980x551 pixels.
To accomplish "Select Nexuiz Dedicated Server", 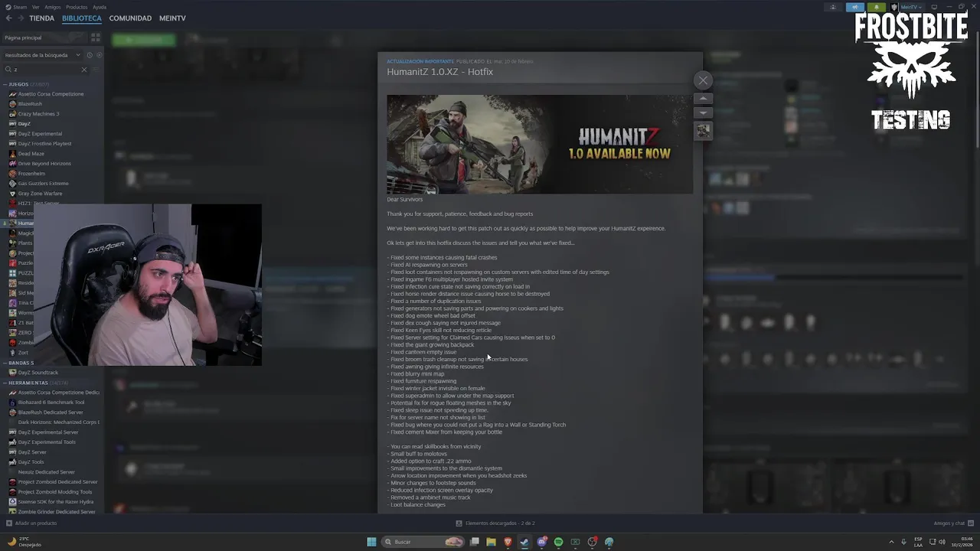I will pos(47,472).
